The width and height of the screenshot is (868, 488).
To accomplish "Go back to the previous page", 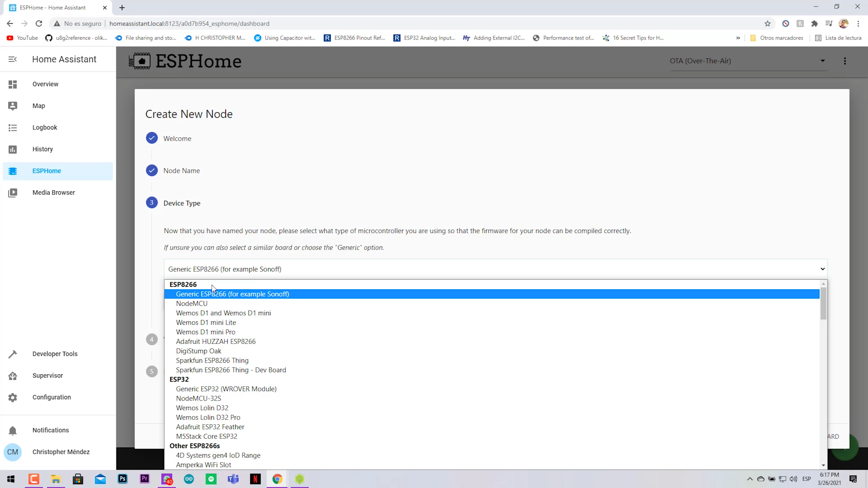I will [x=10, y=23].
